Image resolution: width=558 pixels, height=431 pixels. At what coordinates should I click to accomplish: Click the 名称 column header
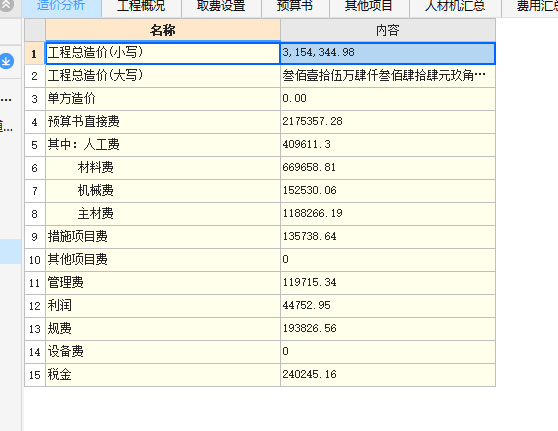163,30
